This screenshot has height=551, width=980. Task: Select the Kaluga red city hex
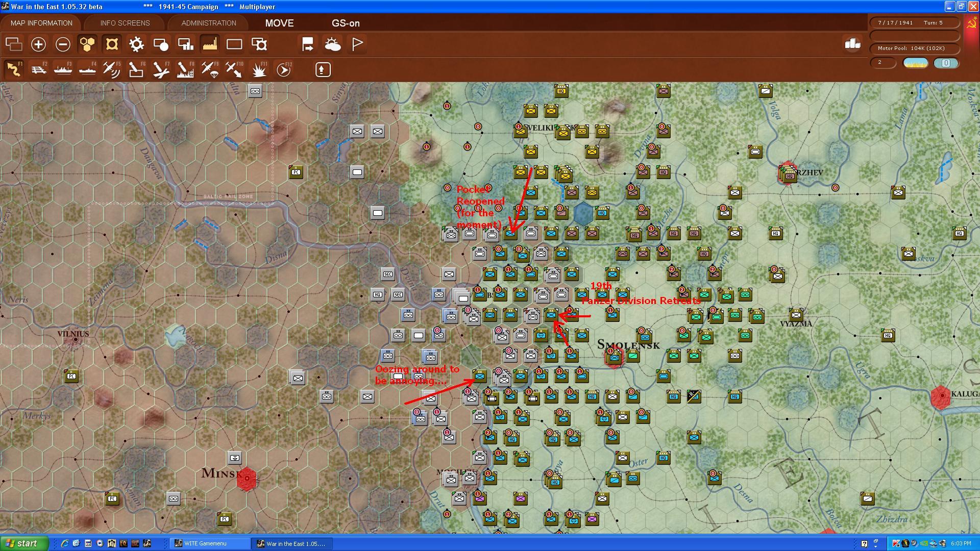click(x=941, y=396)
